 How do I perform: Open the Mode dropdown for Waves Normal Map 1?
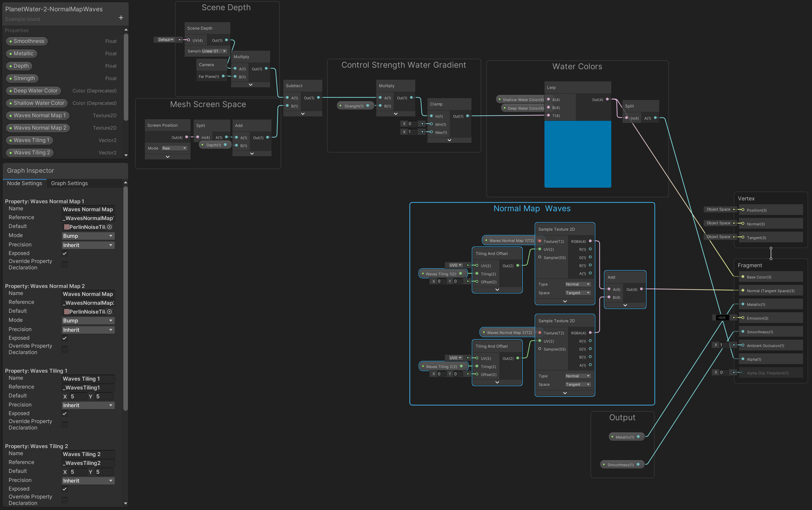click(88, 236)
